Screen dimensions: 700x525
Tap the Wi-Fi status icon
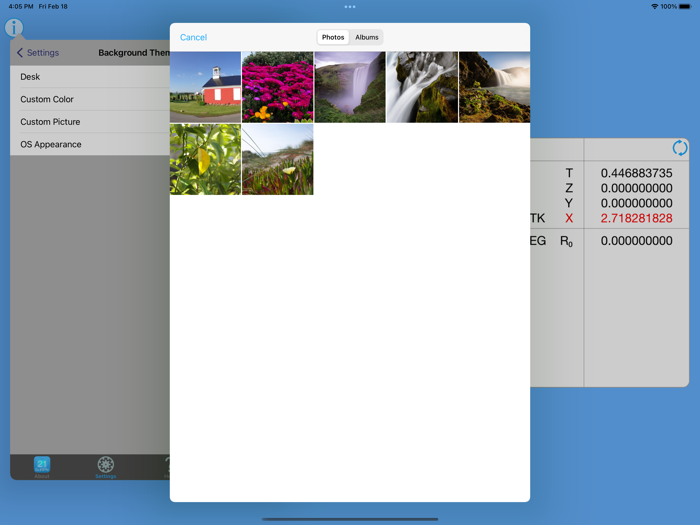[x=654, y=7]
